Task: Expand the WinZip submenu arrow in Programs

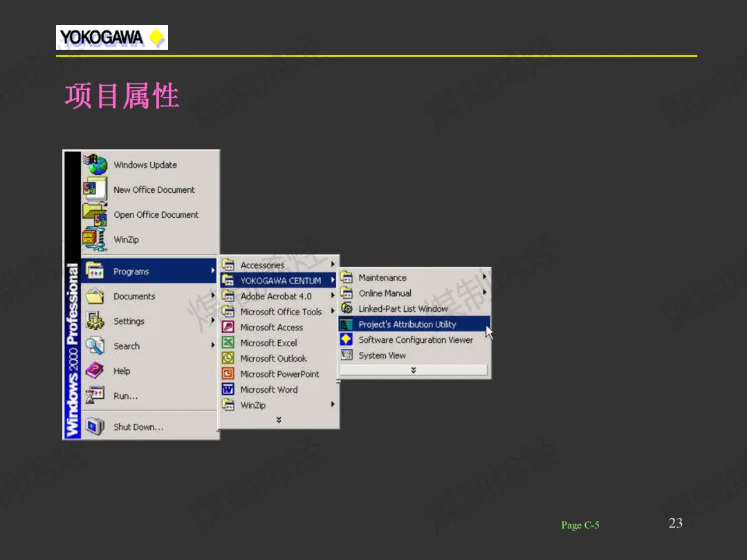Action: click(x=333, y=404)
